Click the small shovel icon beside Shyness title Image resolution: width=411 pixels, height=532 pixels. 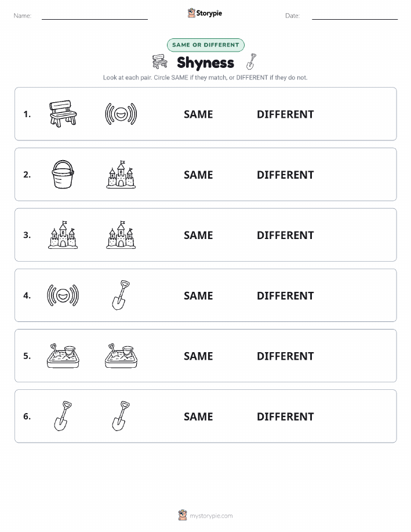pos(251,61)
